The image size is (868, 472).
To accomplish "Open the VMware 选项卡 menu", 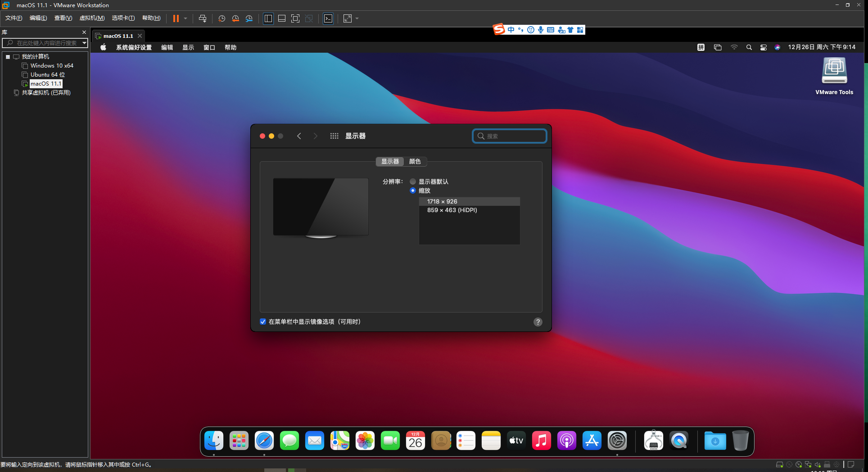I will click(123, 18).
